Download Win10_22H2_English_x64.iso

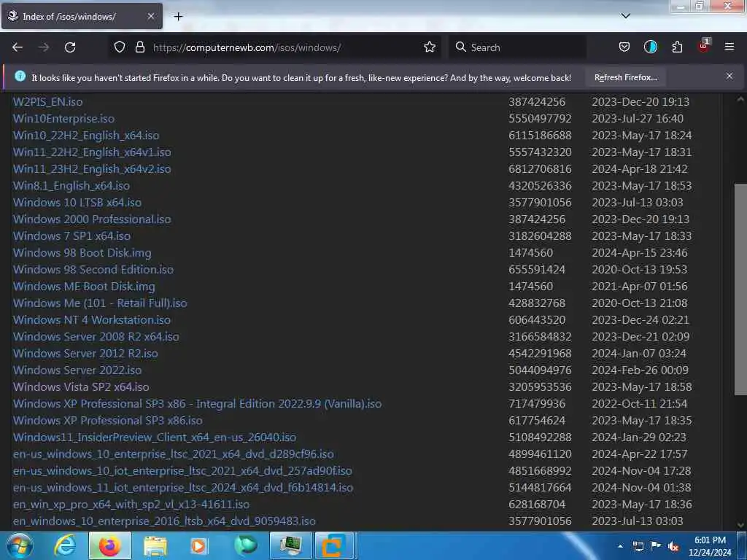[86, 135]
